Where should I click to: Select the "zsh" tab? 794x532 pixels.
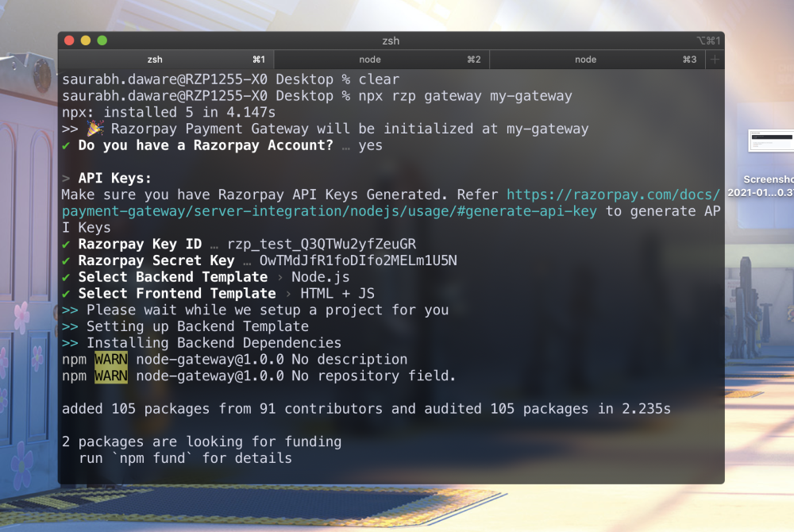click(x=156, y=59)
